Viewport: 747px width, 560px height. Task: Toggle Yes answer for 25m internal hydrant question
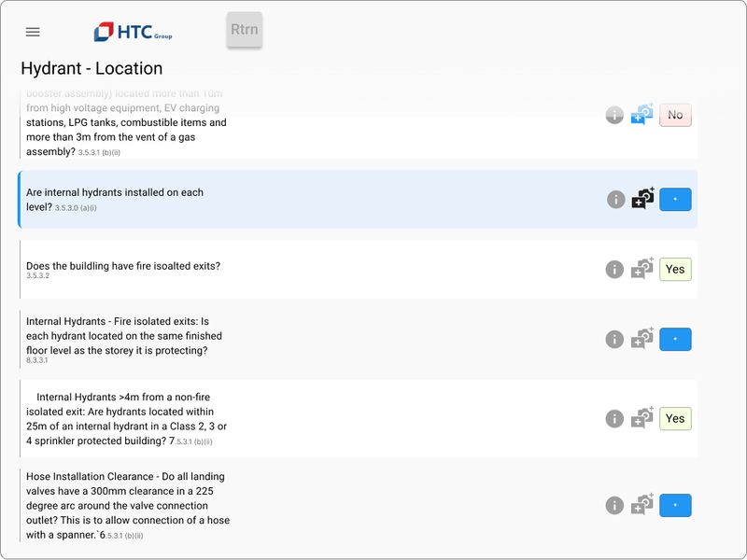[x=675, y=418]
